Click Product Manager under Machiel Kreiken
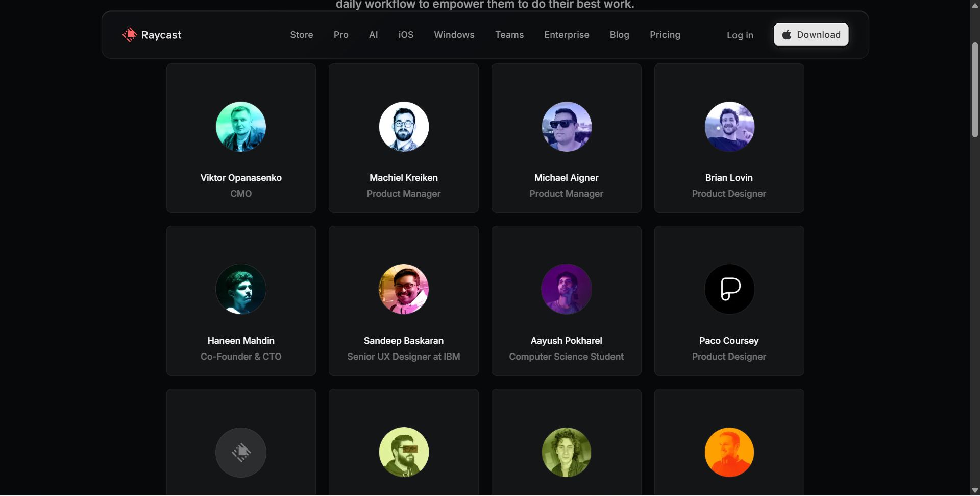Viewport: 980px width, 496px height. pyautogui.click(x=404, y=194)
